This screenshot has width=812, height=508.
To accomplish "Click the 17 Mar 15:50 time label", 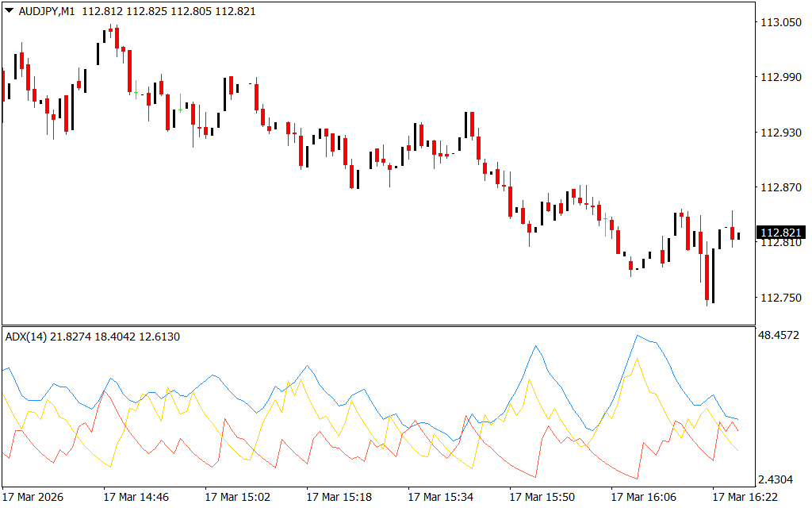I will pos(542,497).
